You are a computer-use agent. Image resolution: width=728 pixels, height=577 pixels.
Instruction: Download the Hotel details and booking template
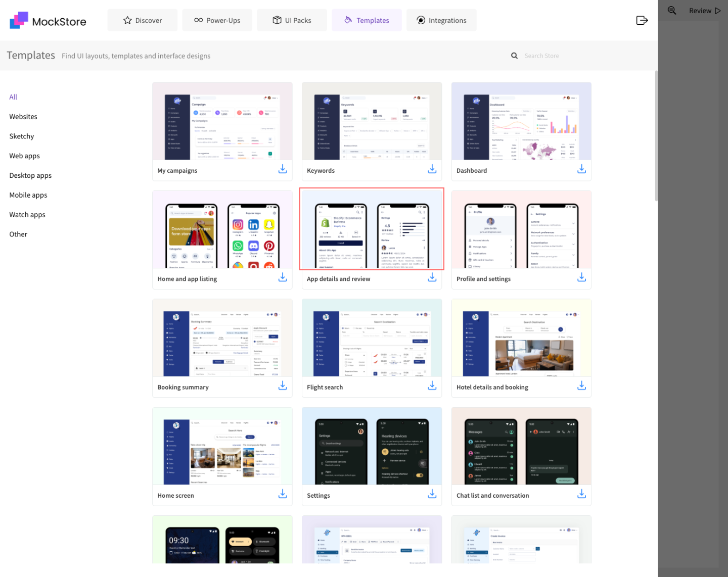coord(581,386)
